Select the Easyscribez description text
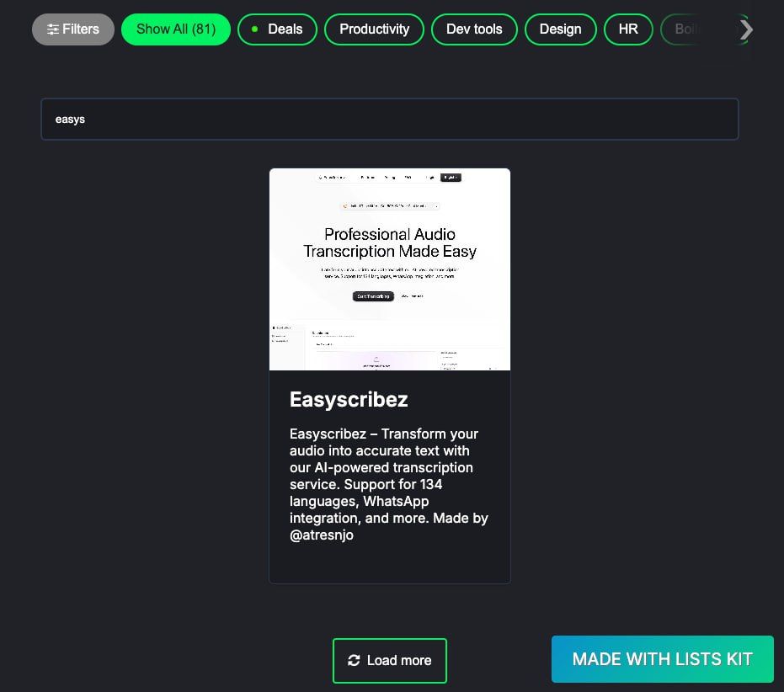784x692 pixels. pyautogui.click(x=389, y=484)
